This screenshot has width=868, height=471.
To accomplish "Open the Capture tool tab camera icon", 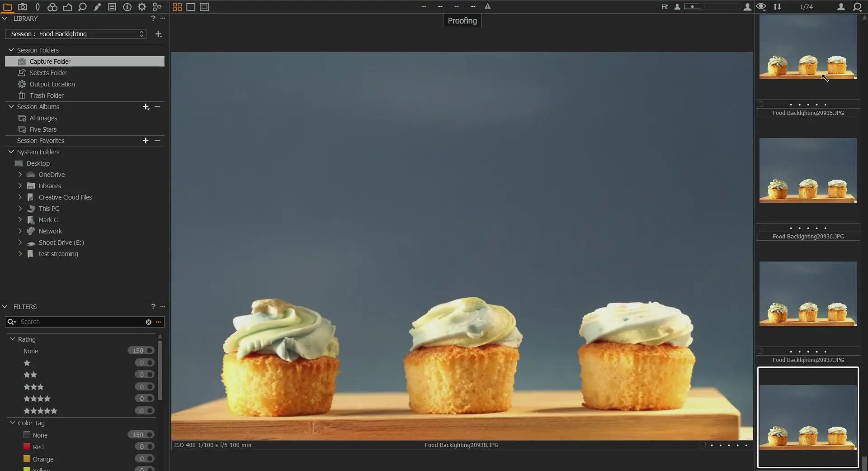I will (23, 7).
